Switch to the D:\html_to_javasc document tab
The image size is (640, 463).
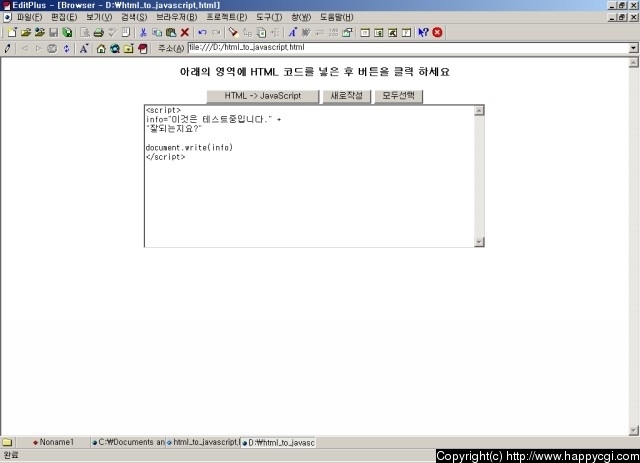278,442
